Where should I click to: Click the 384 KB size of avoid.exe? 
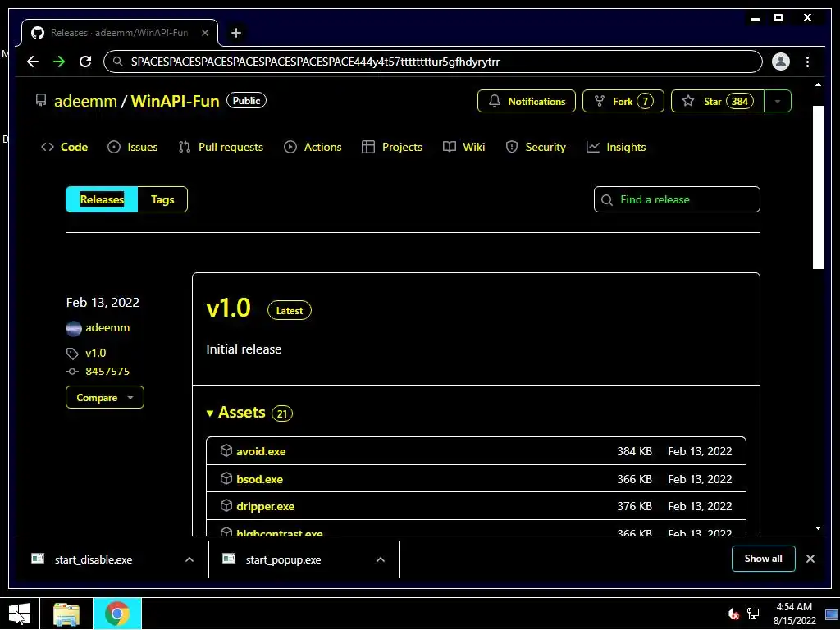pos(634,451)
